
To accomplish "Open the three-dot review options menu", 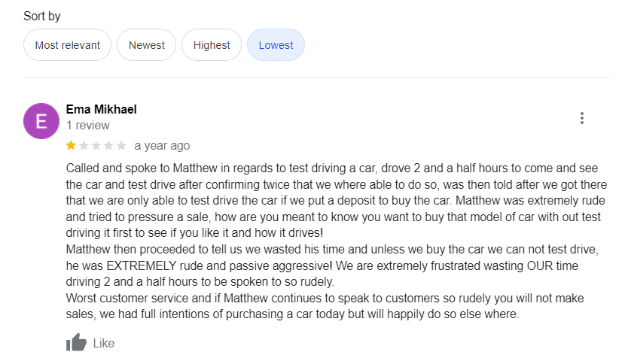I will click(x=581, y=118).
